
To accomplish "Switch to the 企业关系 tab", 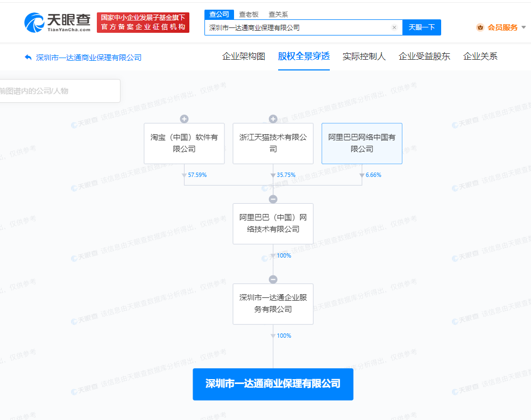I will [x=480, y=56].
